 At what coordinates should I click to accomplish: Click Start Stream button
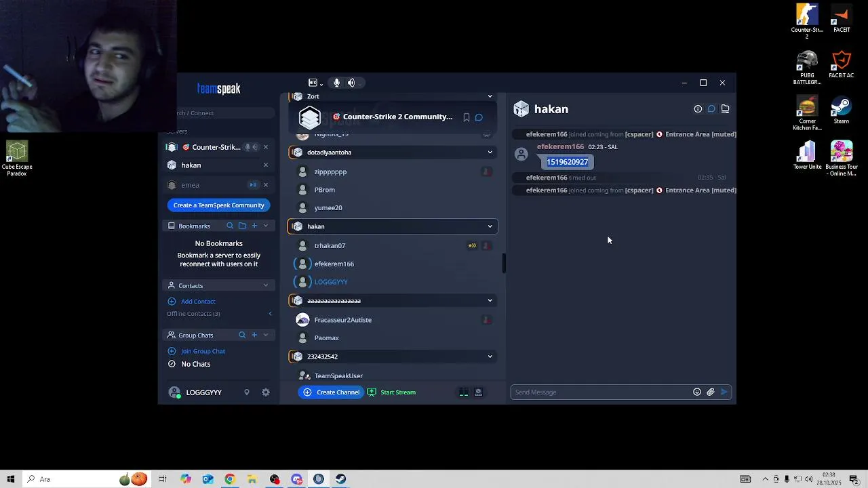pos(391,392)
